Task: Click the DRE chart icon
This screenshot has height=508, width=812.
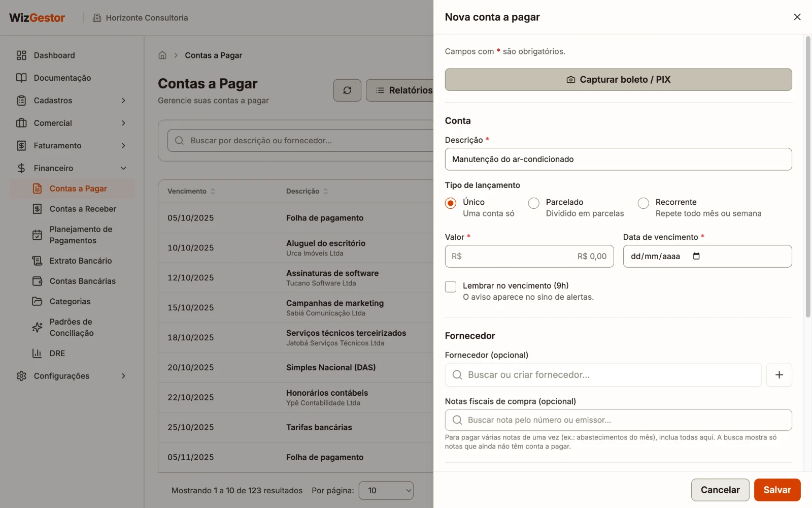Action: coord(37,353)
